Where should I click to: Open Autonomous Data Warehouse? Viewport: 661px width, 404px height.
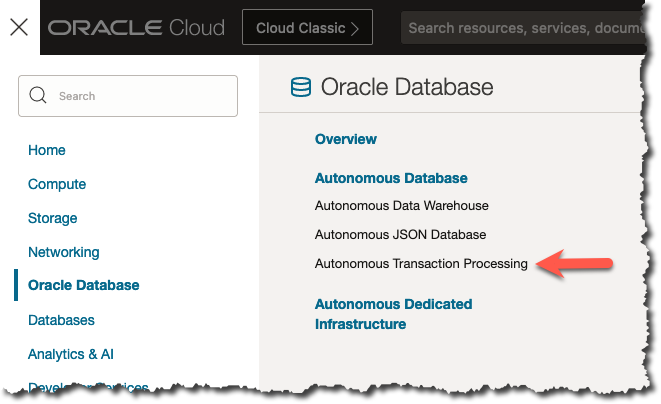(x=402, y=206)
